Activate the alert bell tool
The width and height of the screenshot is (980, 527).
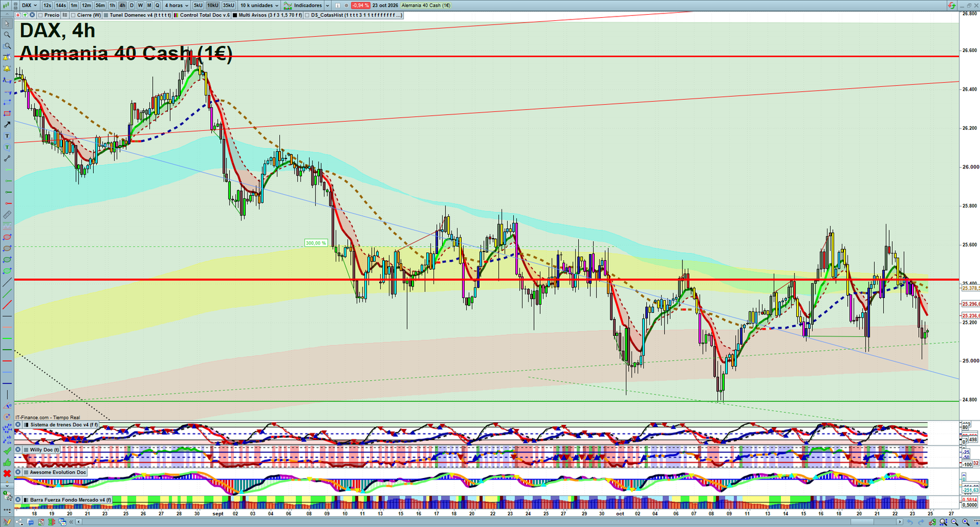tap(7, 68)
